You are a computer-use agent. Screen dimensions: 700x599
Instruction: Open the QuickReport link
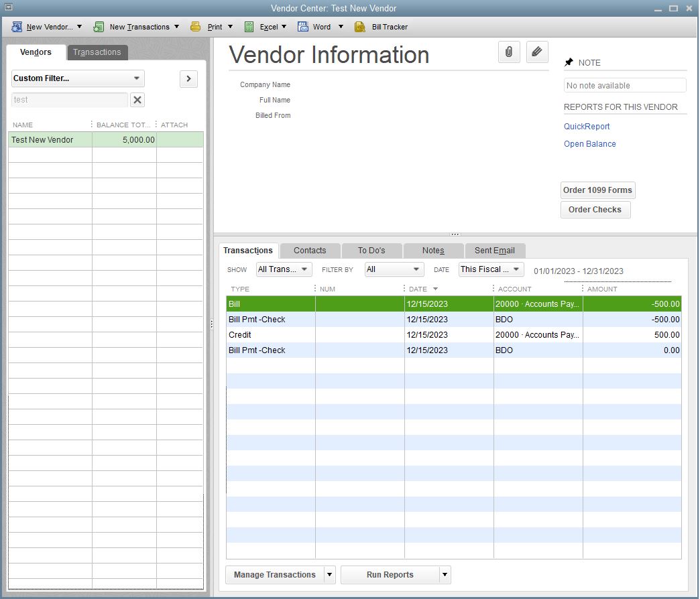click(587, 126)
